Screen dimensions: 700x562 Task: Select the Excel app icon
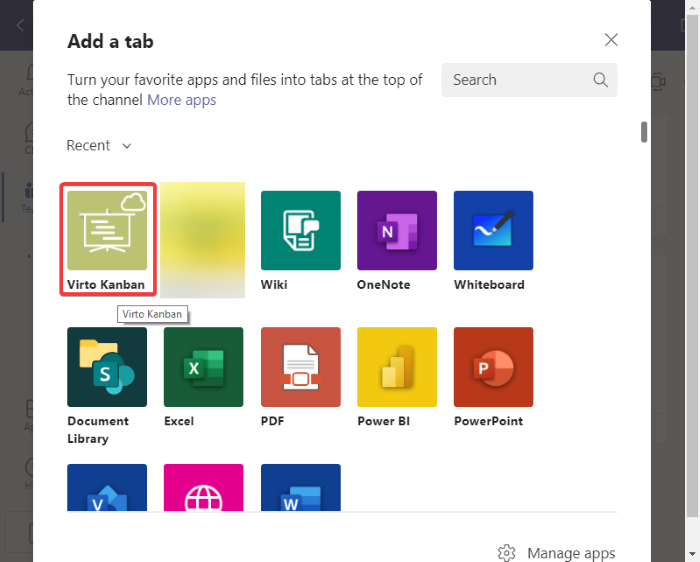[x=203, y=367]
